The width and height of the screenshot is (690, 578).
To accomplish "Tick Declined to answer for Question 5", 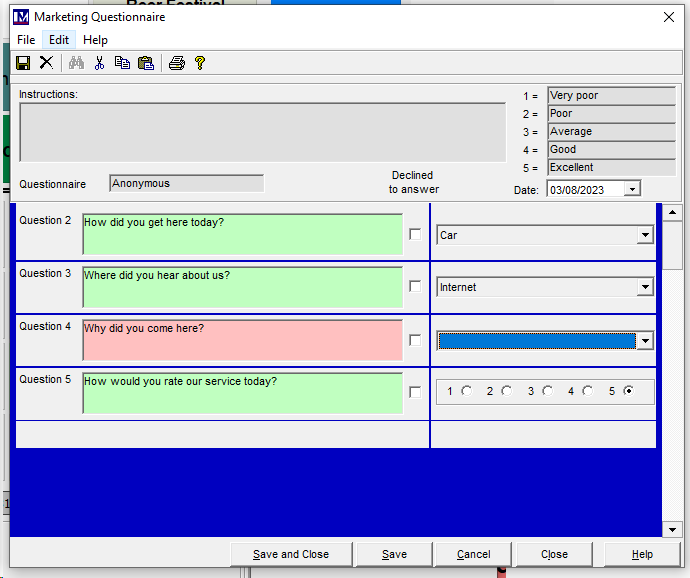I will pos(415,392).
